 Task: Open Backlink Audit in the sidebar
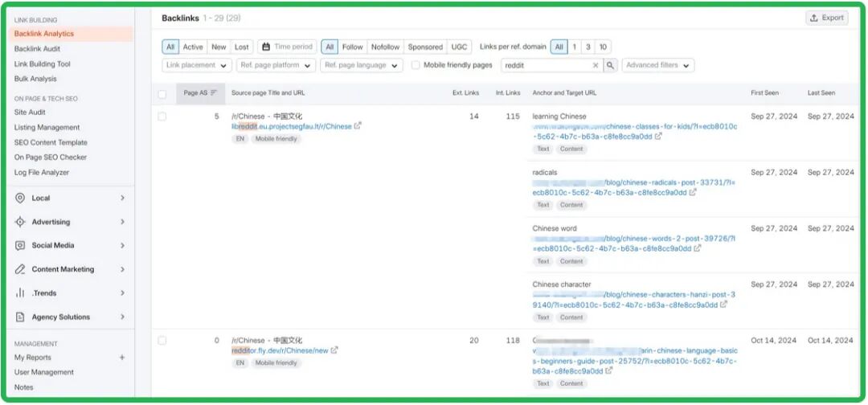[x=37, y=49]
